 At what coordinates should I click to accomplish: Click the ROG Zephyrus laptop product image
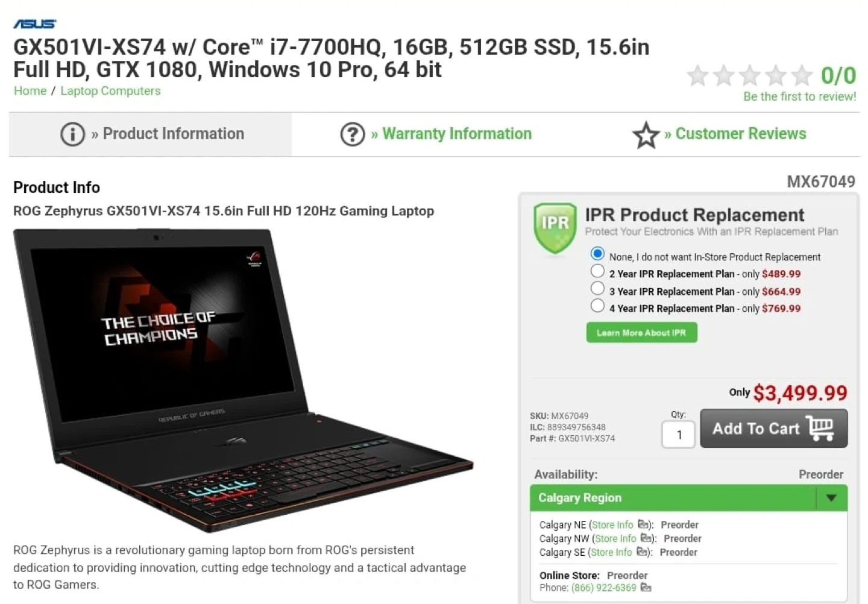coord(243,380)
